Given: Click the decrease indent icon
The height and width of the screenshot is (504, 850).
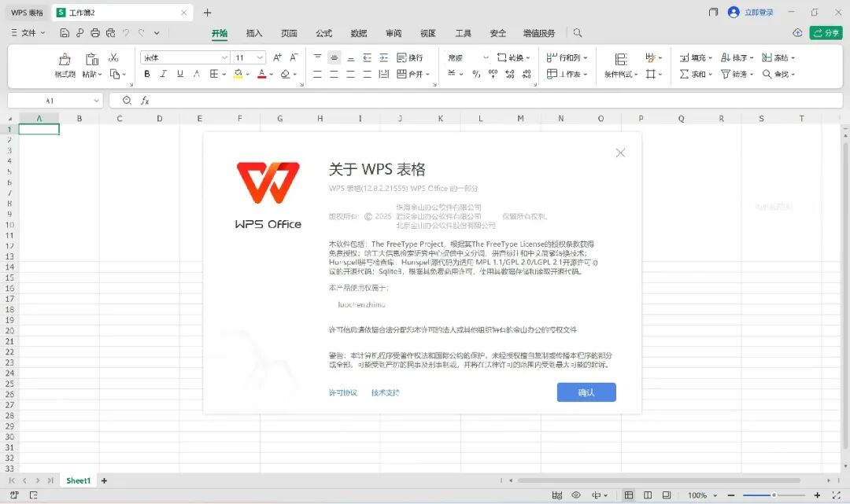Looking at the screenshot, I should [367, 57].
